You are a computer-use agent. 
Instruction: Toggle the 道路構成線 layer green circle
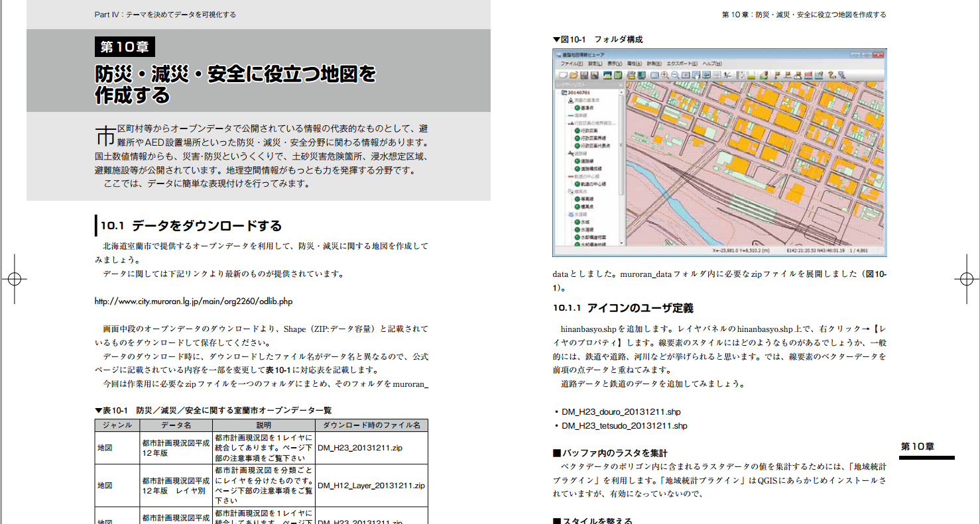tap(577, 168)
